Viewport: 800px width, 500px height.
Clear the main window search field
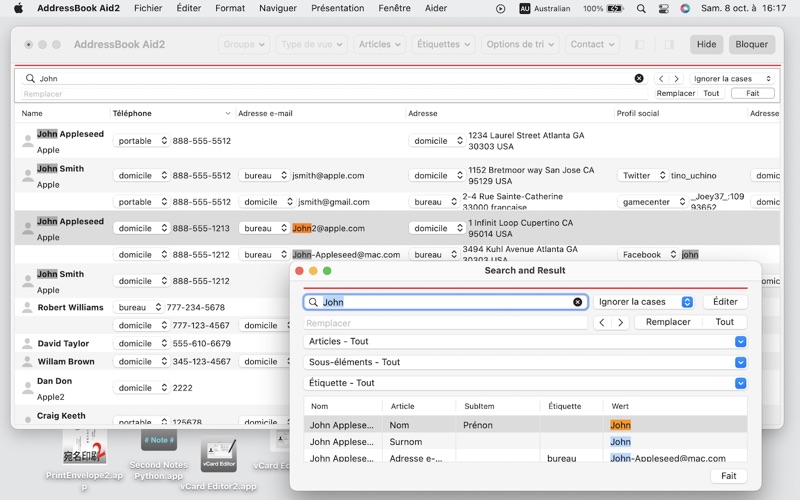(639, 78)
